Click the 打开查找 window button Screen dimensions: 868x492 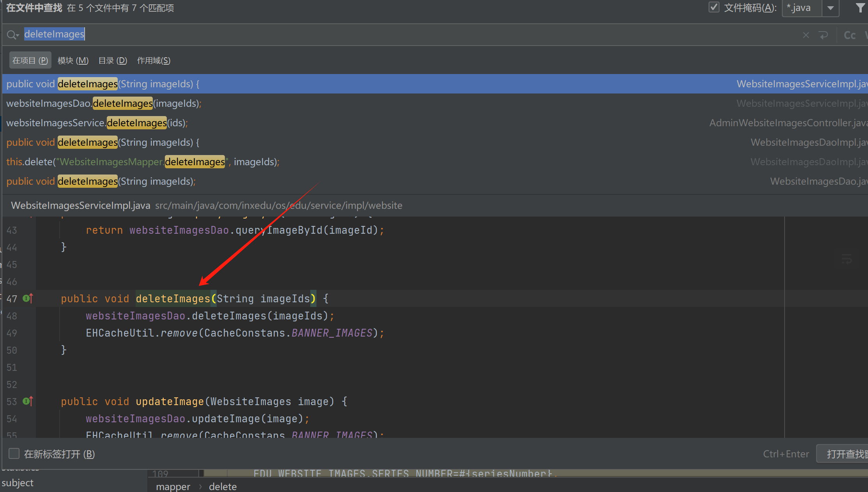843,454
